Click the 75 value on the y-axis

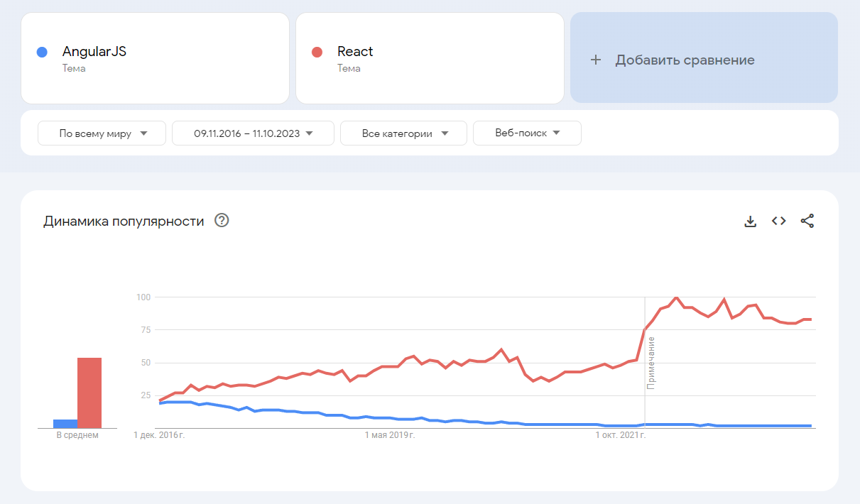[x=145, y=330]
